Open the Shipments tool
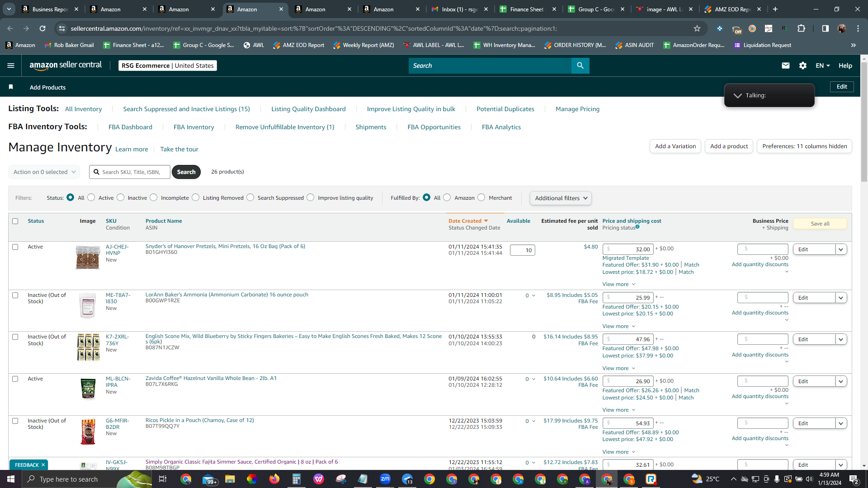 [371, 127]
